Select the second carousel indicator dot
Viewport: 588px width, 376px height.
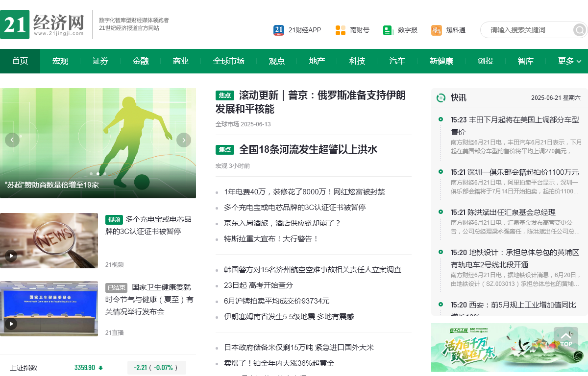point(98,174)
